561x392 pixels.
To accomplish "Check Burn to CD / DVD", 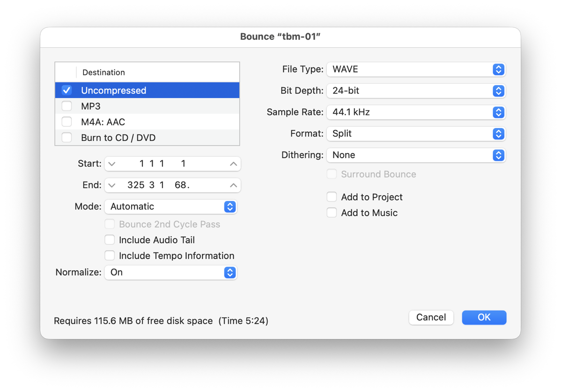I will pyautogui.click(x=66, y=138).
